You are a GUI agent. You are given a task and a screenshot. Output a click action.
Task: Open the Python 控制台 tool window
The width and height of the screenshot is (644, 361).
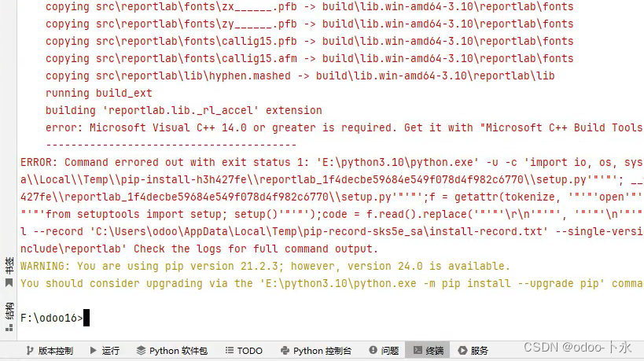[x=316, y=350]
